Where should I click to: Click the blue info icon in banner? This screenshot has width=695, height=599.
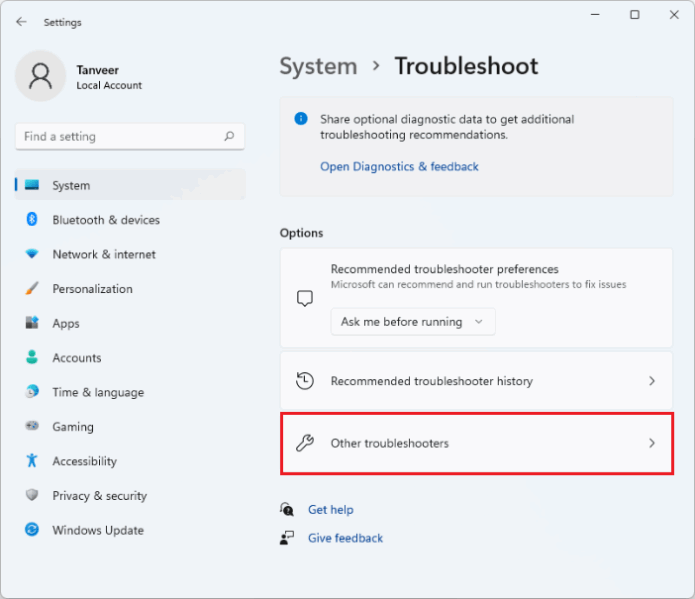(301, 118)
